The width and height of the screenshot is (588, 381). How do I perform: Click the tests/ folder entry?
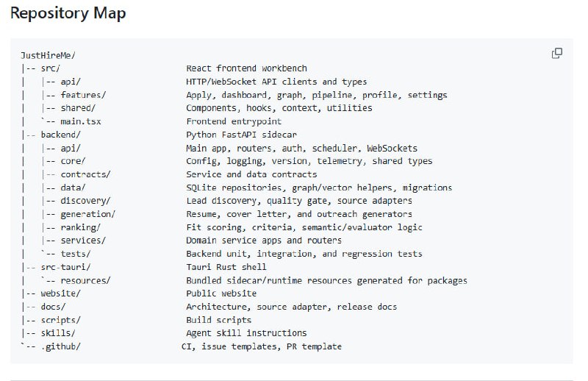(x=76, y=254)
